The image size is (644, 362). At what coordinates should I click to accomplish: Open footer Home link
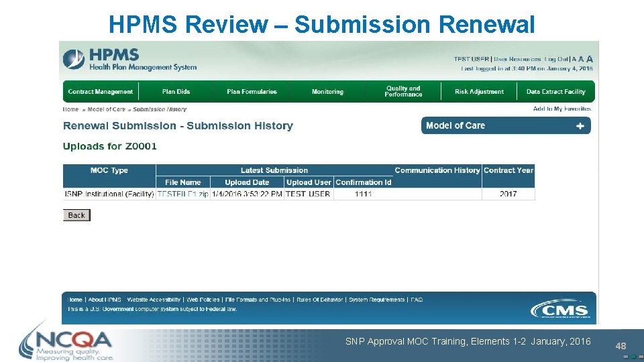[74, 300]
